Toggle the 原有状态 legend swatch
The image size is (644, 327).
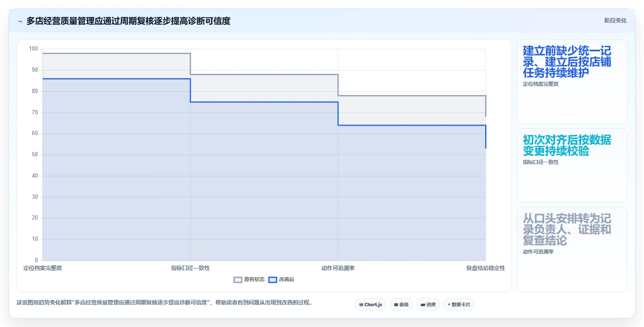[x=238, y=279]
